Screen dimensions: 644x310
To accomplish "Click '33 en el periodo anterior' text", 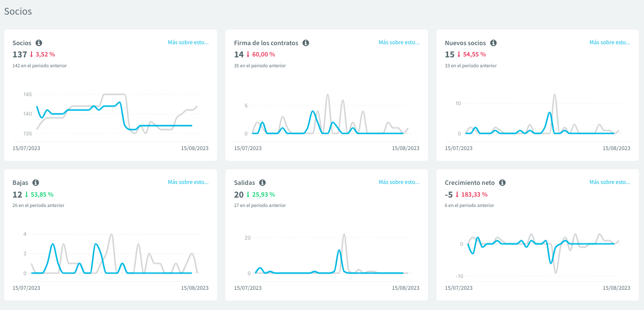I will (x=471, y=66).
